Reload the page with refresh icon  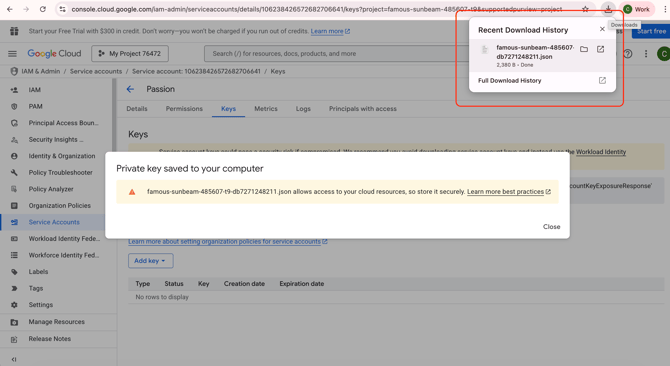coord(43,9)
